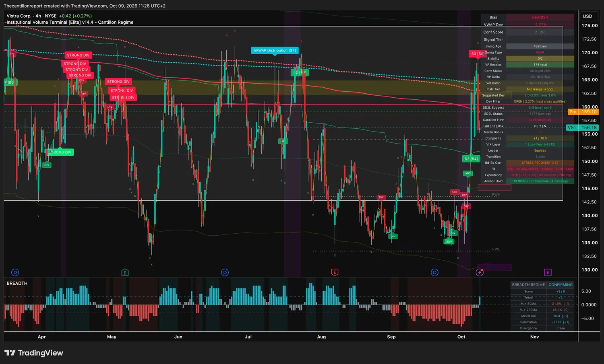The width and height of the screenshot is (604, 364).
Task: Click the red earnings E icon near August
Action: click(x=335, y=272)
